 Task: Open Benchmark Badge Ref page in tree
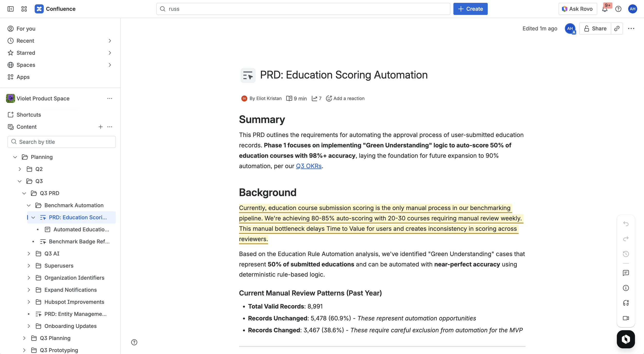pos(79,241)
